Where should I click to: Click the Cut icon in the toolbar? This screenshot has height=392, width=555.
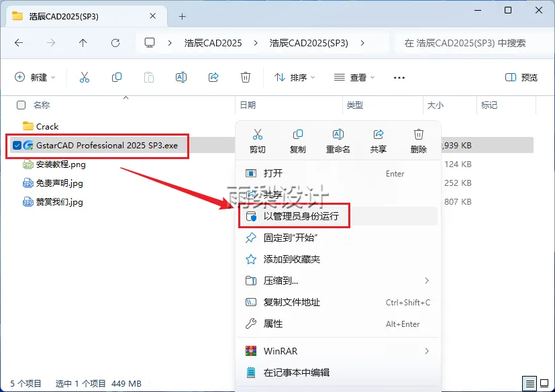click(x=85, y=77)
